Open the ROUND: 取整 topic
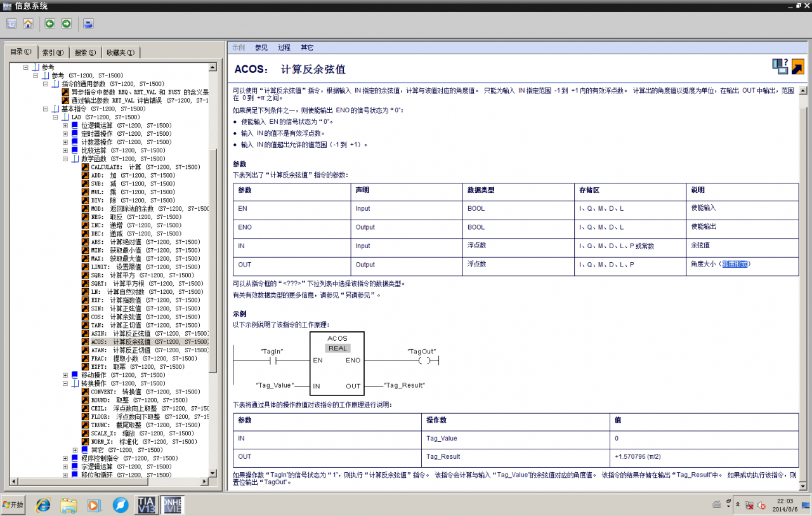The image size is (812, 516). tap(139, 400)
